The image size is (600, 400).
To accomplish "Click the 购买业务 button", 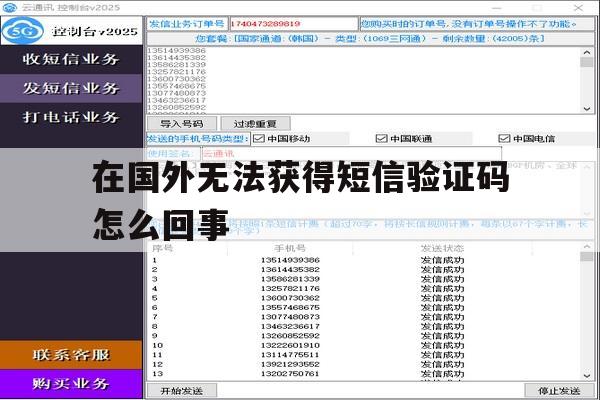I will 71,384.
